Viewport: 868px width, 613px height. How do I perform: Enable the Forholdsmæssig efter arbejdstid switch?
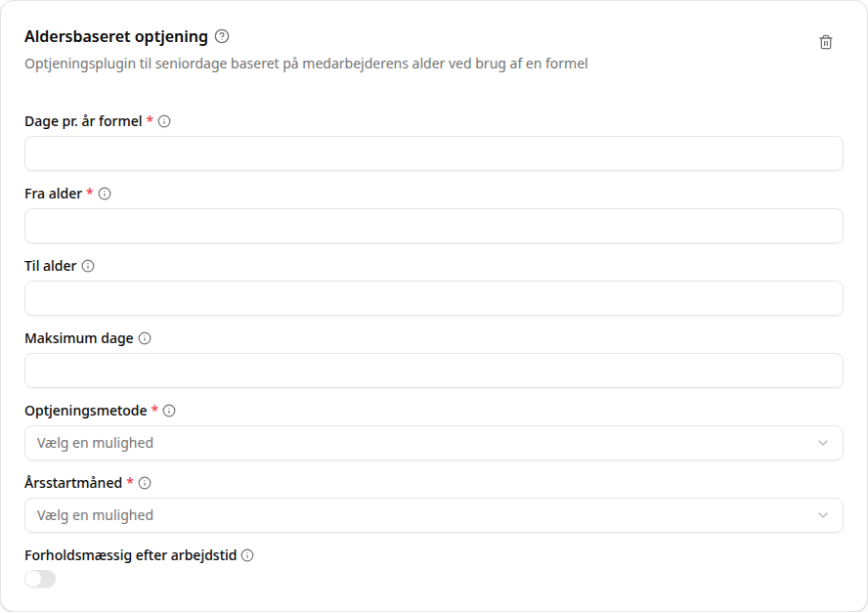pos(39,578)
